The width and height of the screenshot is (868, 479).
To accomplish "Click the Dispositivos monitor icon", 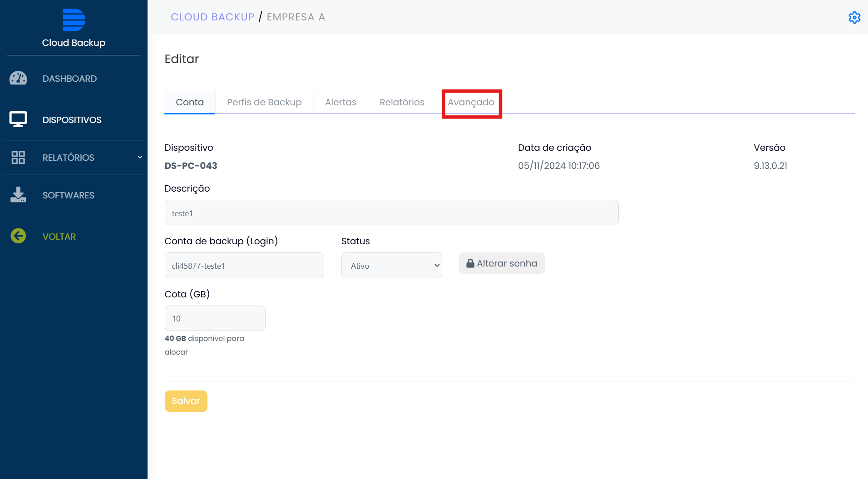I will coord(18,119).
